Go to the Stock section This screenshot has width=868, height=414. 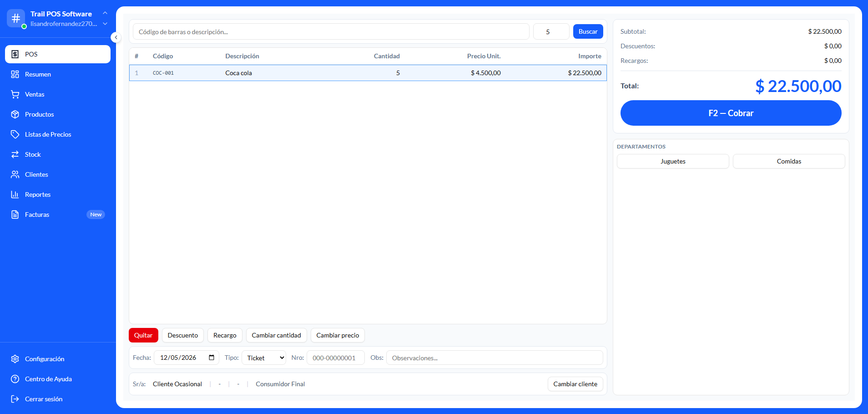point(58,154)
